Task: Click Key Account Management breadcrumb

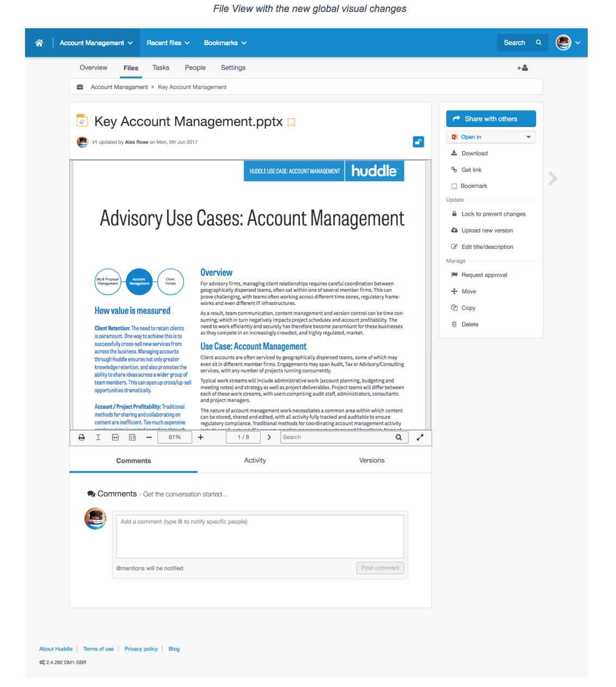Action: click(x=192, y=87)
